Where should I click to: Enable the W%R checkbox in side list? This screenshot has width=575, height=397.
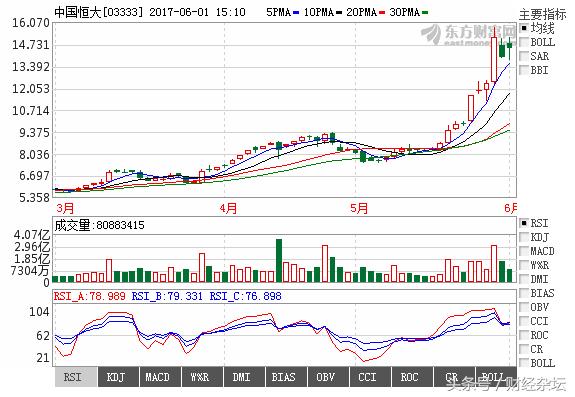524,265
